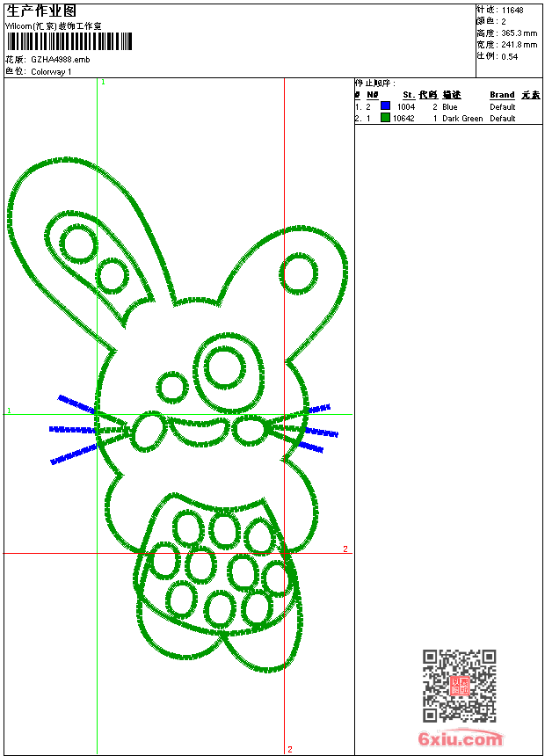Screen dimensions: 545x756
Task: Click the Brand column header
Action: pyautogui.click(x=502, y=95)
